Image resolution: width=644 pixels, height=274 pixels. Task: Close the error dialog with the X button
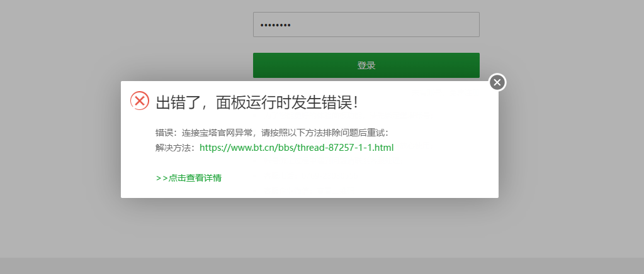[497, 82]
